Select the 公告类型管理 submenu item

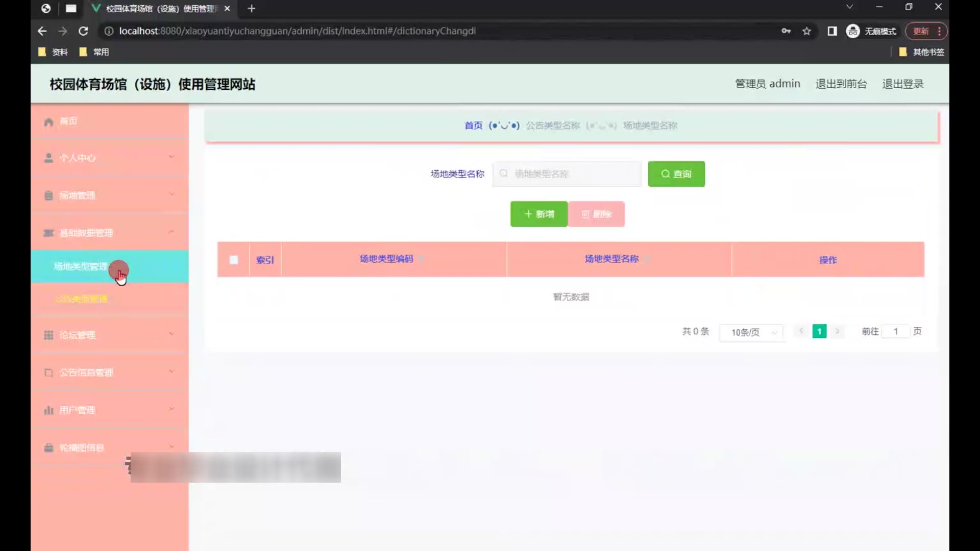click(82, 299)
